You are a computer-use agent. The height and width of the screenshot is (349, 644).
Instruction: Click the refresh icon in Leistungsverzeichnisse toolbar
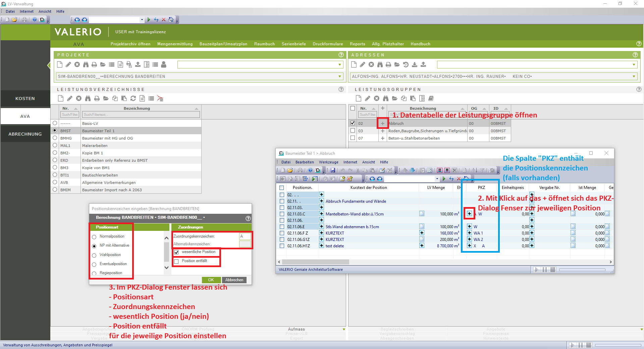133,98
